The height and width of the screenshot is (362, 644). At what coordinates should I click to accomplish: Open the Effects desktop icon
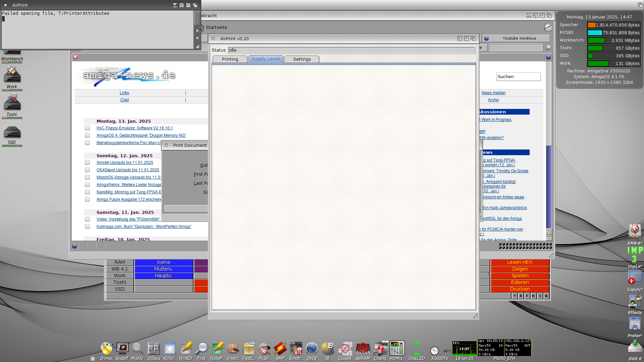[x=635, y=301]
